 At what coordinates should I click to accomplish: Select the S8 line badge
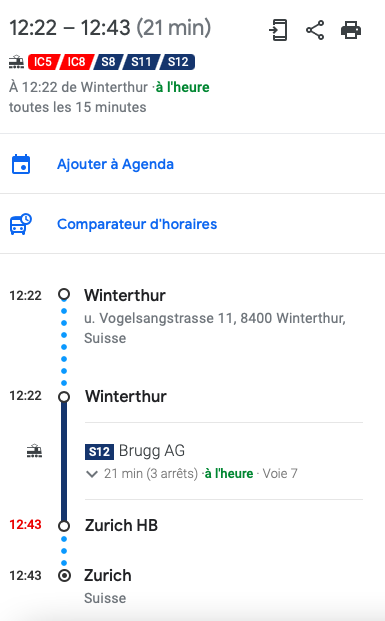tap(108, 62)
